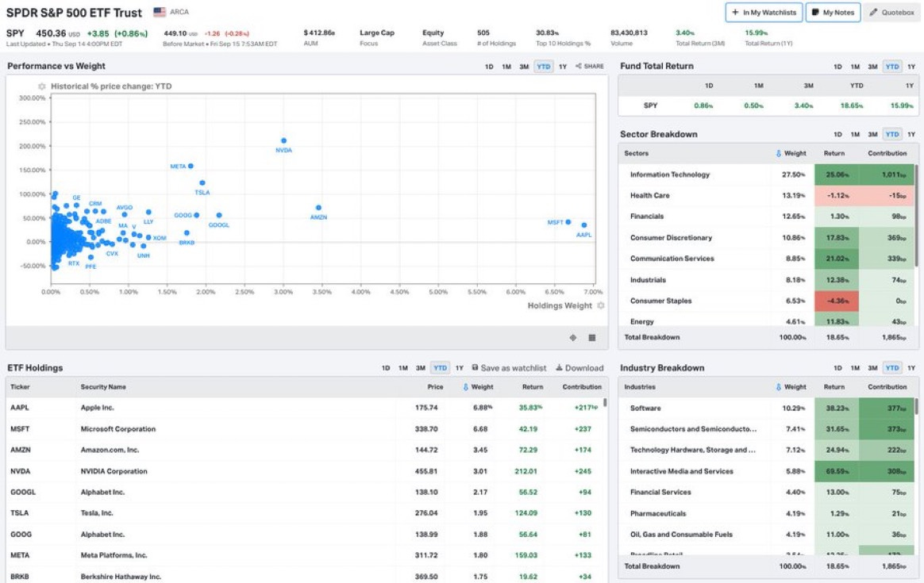Select Interactive Media and Services industry row

[766, 471]
